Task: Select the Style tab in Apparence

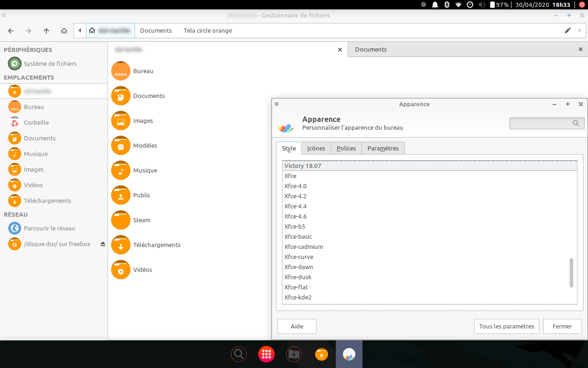Action: (289, 148)
